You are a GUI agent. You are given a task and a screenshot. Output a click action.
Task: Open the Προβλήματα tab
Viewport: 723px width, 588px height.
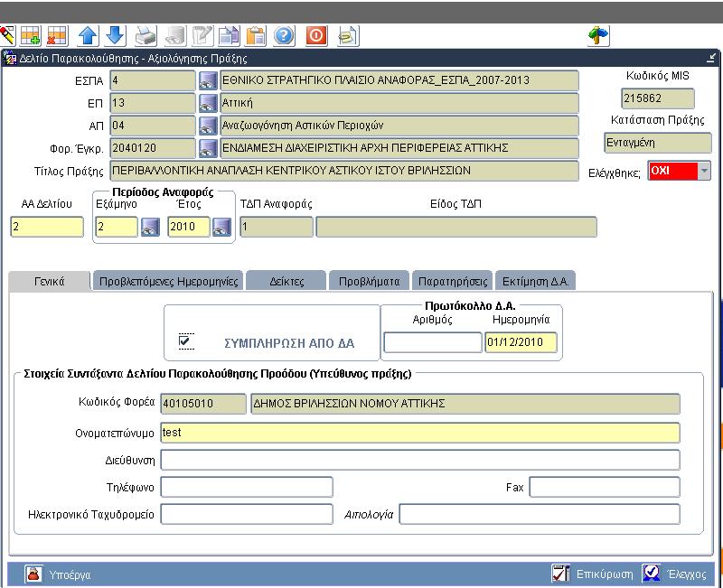click(369, 281)
